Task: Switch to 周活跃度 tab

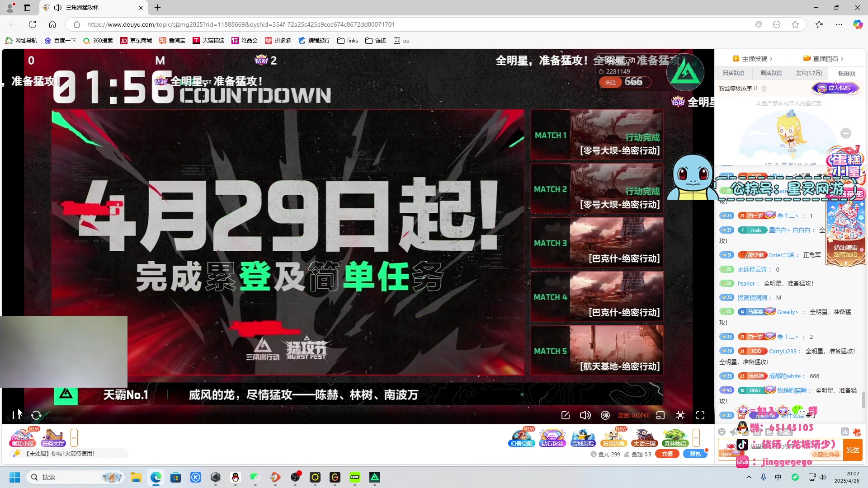Action: tap(771, 73)
